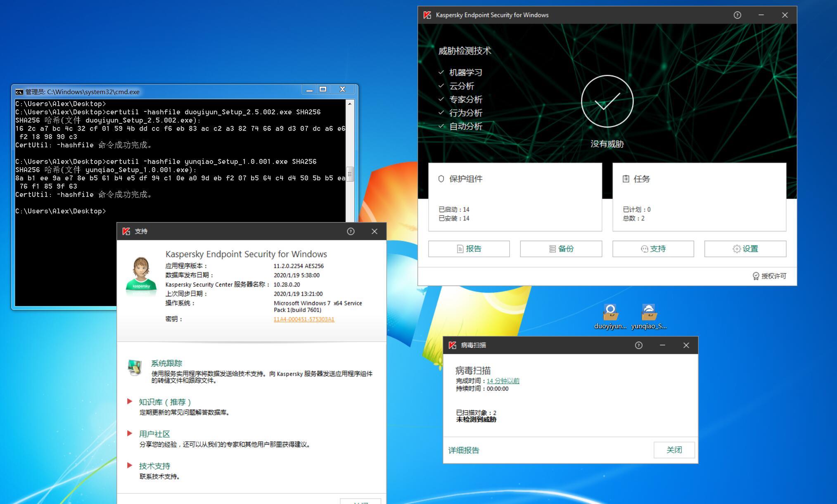This screenshot has height=504, width=837.
Task: Select the yunqiao setup desktop icon
Action: click(649, 317)
